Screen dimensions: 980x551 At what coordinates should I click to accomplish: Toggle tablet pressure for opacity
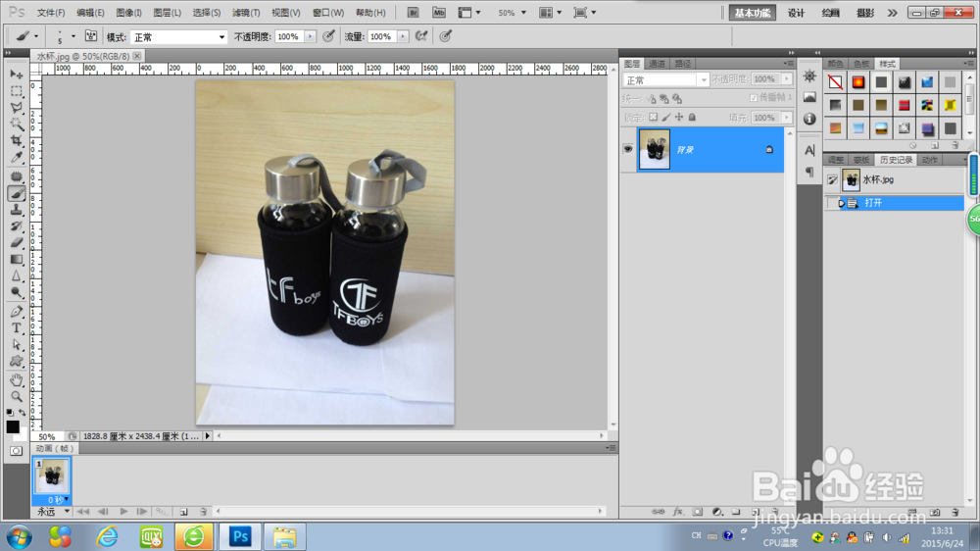click(328, 36)
